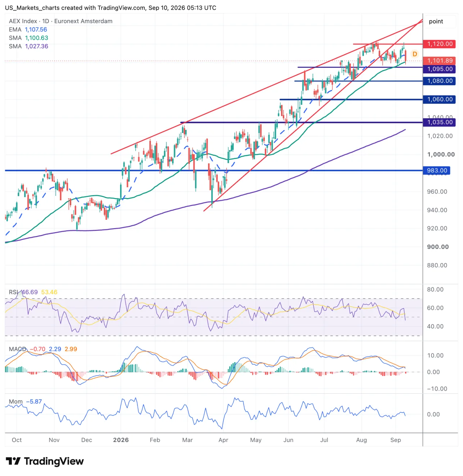Image resolution: width=463 pixels, height=476 pixels.
Task: Click the Oct label on time axis
Action: coord(17,440)
